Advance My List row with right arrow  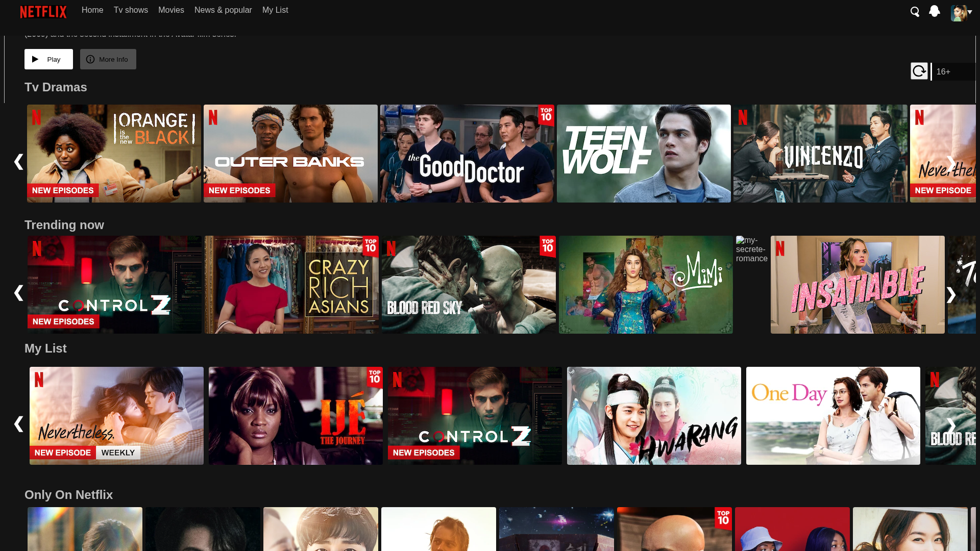pyautogui.click(x=951, y=426)
